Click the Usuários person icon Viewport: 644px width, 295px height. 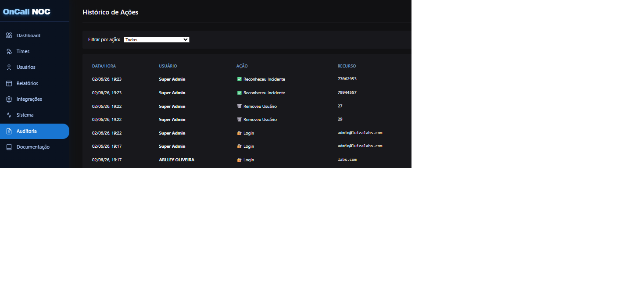click(x=9, y=67)
